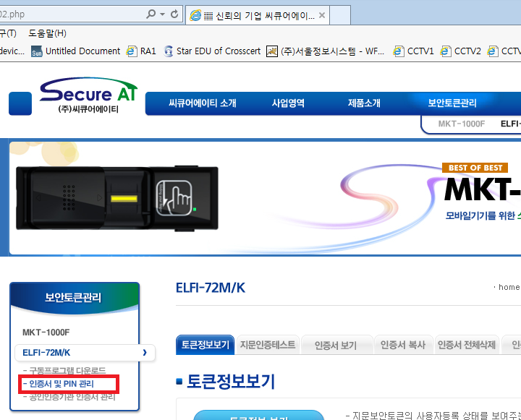Screen dimensions: 521x420
Task: Open the 보안토큰관리 navigation menu
Action: pos(452,103)
